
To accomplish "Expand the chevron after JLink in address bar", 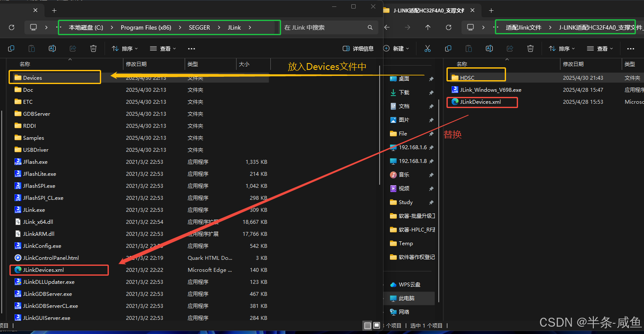I will tap(250, 27).
